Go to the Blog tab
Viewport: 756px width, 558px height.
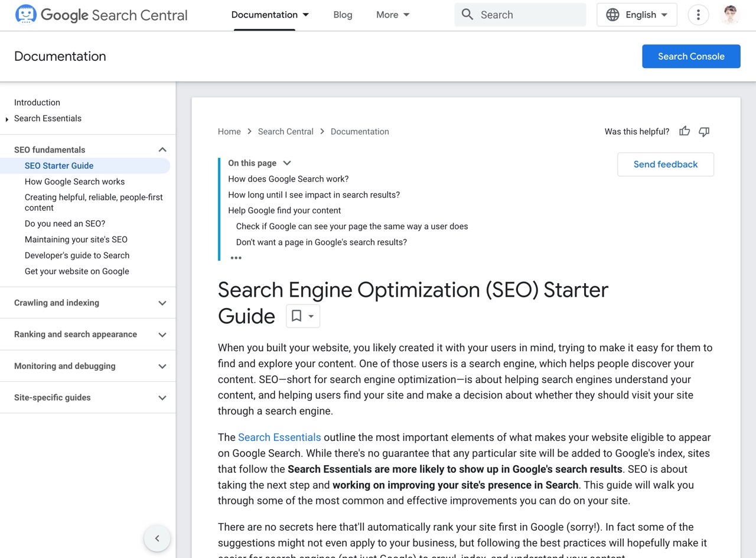coord(343,15)
